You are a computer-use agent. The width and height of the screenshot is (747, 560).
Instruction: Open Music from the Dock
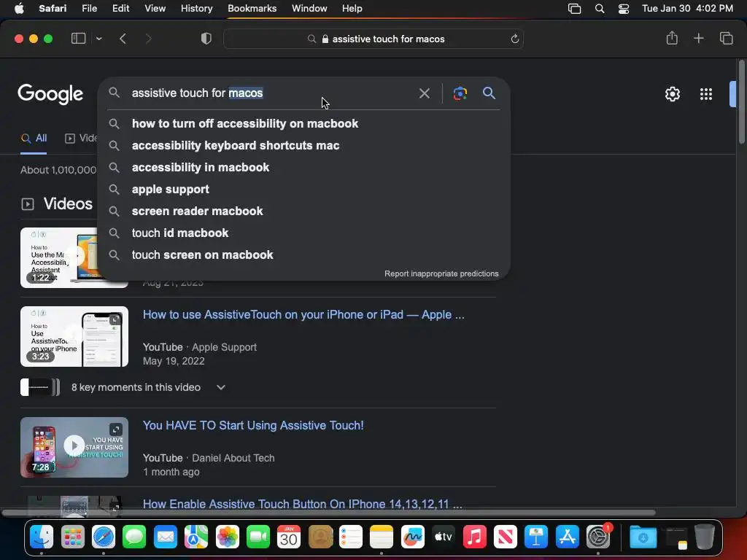[474, 537]
